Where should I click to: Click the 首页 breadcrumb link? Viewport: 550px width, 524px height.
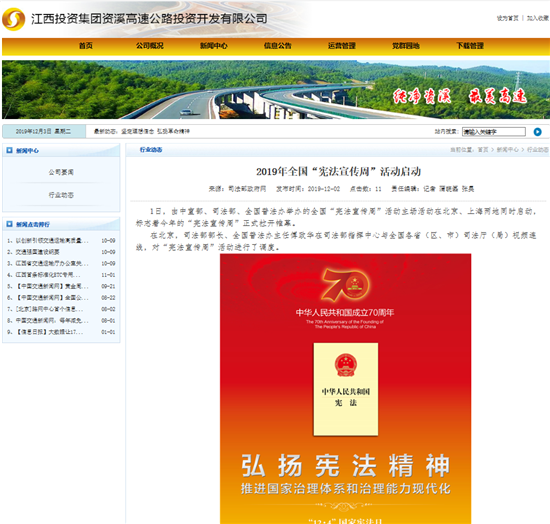pos(483,150)
